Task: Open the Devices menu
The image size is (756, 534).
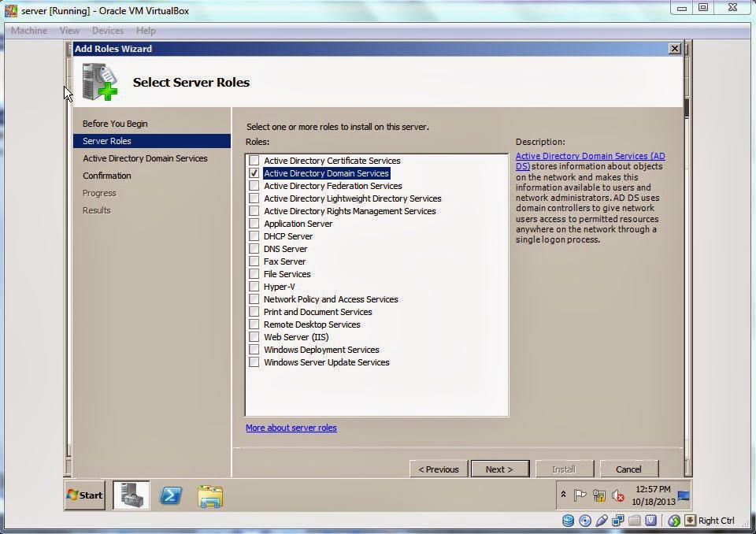Action: point(108,31)
